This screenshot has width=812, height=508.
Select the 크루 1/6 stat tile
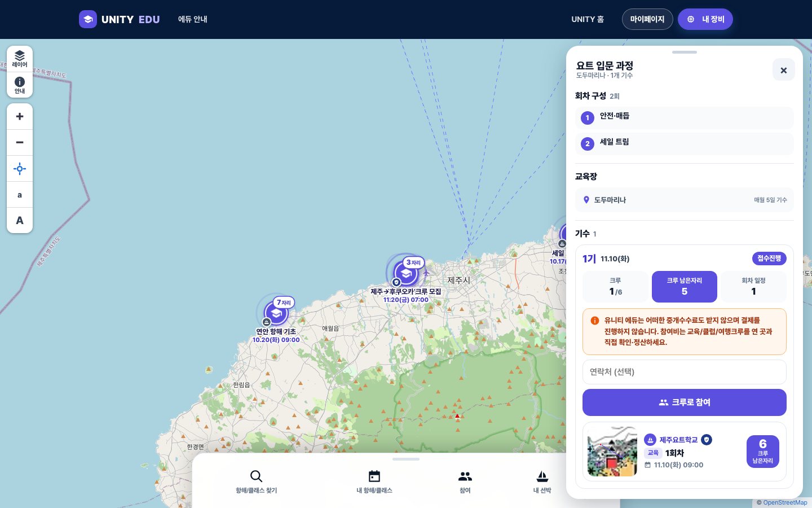click(x=615, y=287)
